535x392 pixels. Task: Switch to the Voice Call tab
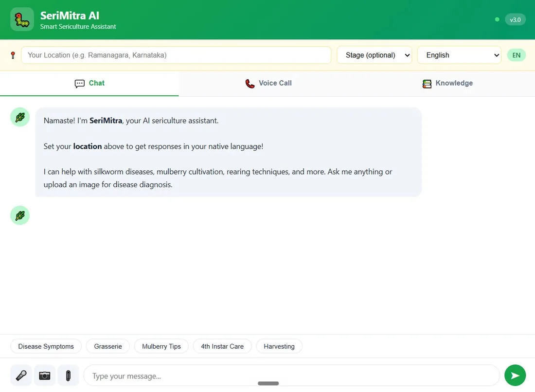[x=268, y=84]
